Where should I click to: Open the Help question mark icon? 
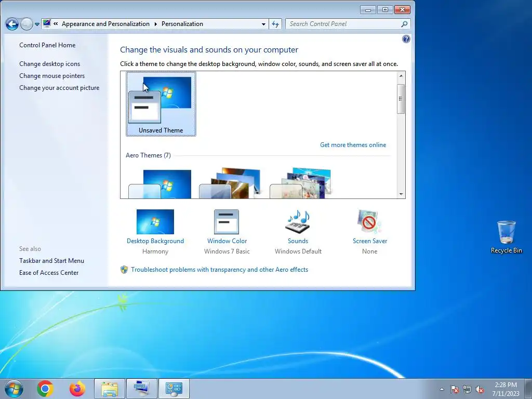(x=406, y=39)
